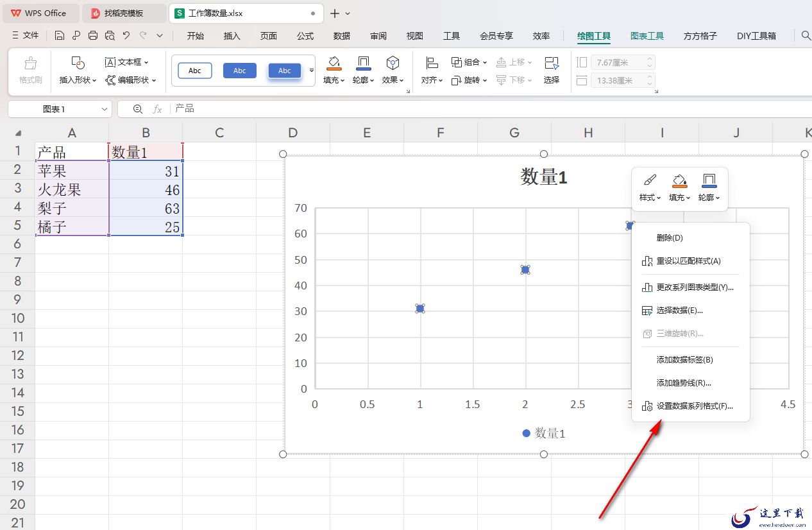Open the 组合 group dropdown
Screen dimensions: 812x530
point(469,62)
